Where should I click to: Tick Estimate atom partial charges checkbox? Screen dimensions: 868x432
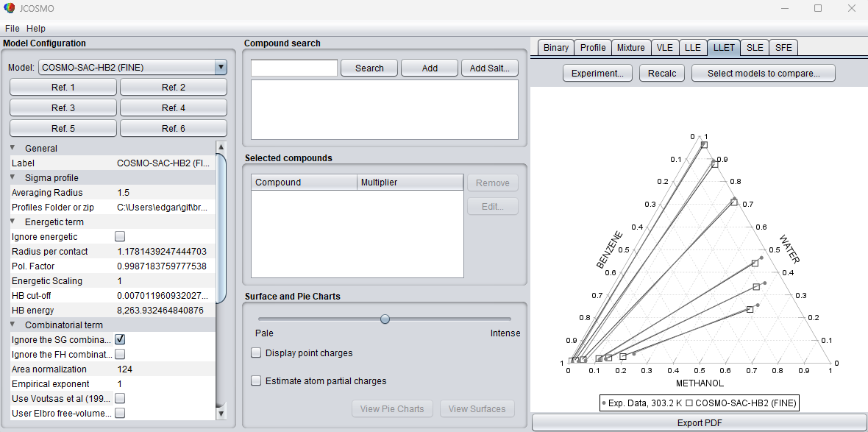point(256,380)
